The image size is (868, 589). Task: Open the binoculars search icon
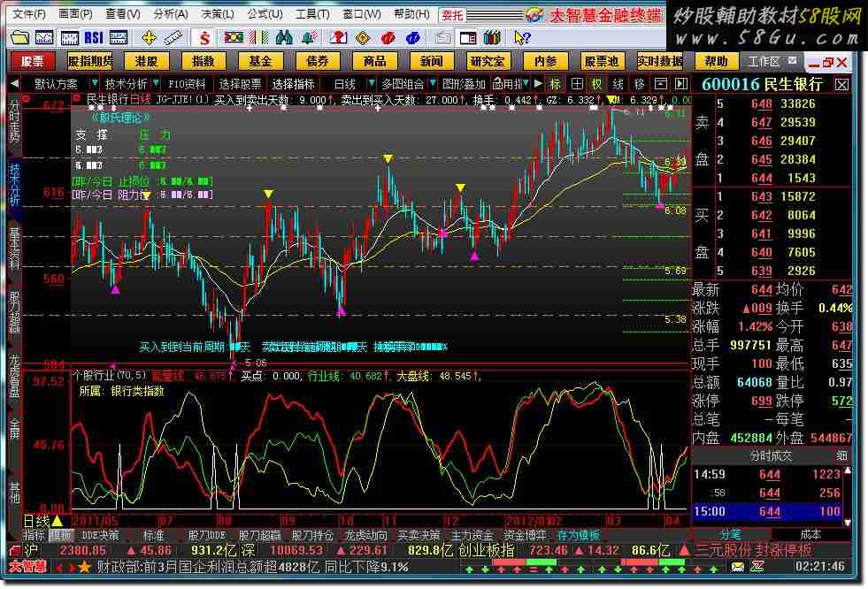[x=284, y=38]
